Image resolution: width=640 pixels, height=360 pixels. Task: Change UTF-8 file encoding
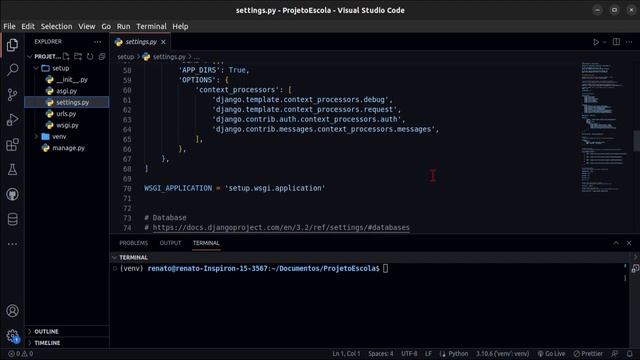(x=409, y=354)
